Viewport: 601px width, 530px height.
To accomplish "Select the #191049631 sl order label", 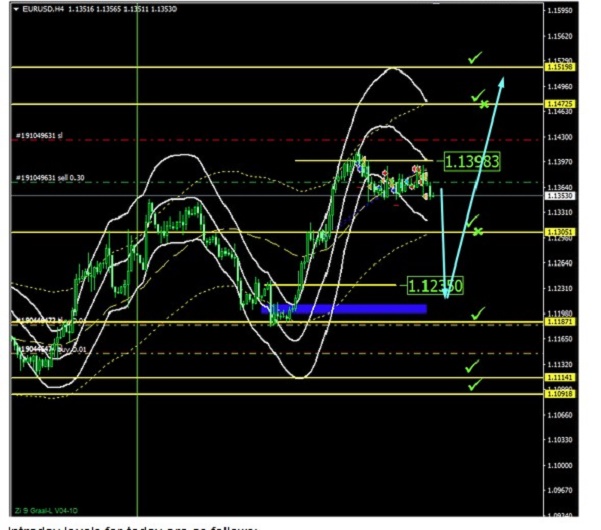I will click(x=39, y=136).
